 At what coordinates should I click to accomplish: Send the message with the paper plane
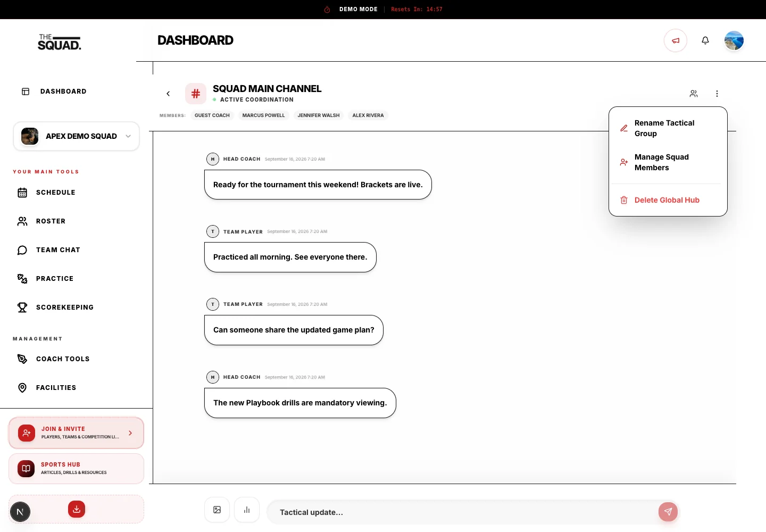pyautogui.click(x=668, y=512)
